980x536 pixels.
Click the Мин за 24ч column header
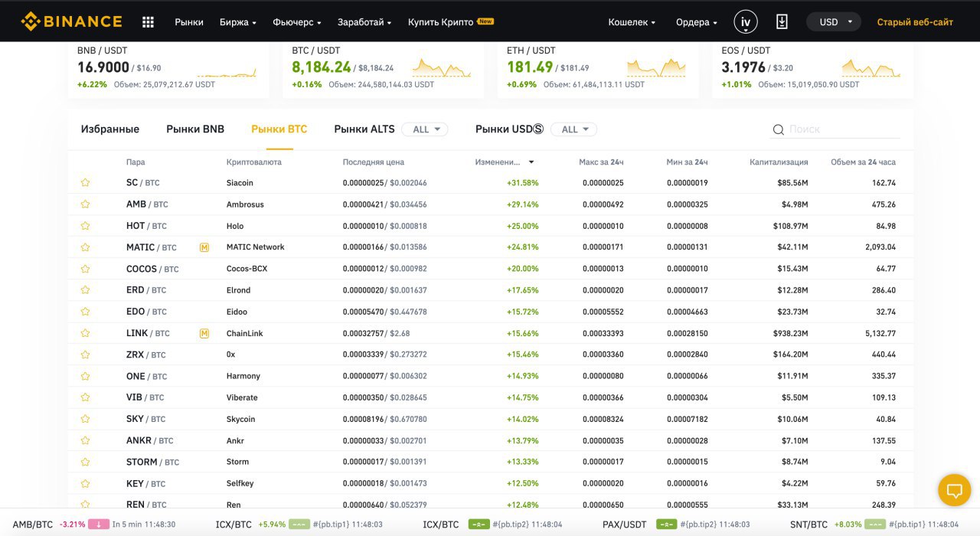click(x=687, y=162)
